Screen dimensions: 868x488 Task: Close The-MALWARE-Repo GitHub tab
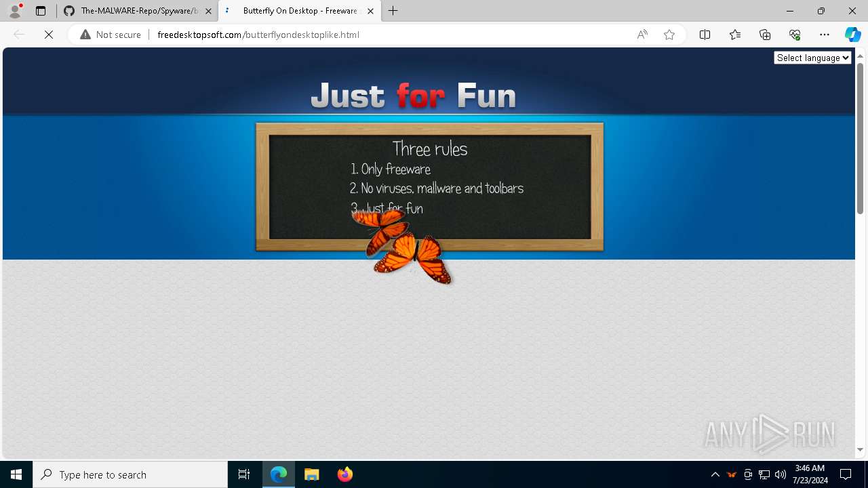coord(208,11)
